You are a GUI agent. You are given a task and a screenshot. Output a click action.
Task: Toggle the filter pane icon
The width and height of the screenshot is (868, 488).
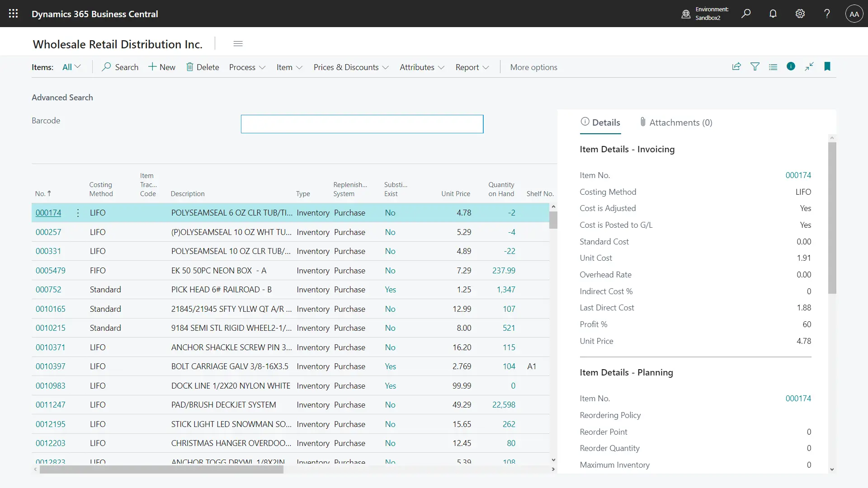coord(755,67)
